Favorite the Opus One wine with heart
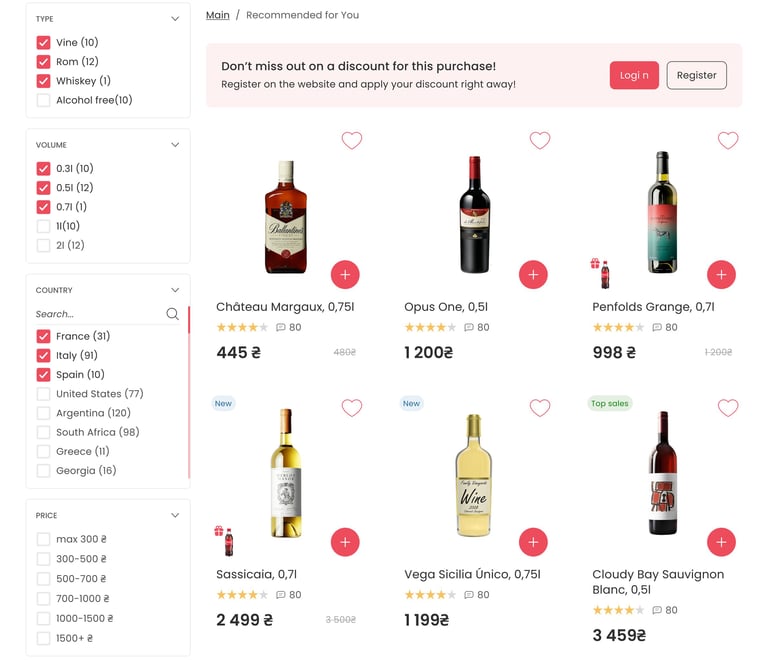768x660 pixels. pyautogui.click(x=540, y=141)
